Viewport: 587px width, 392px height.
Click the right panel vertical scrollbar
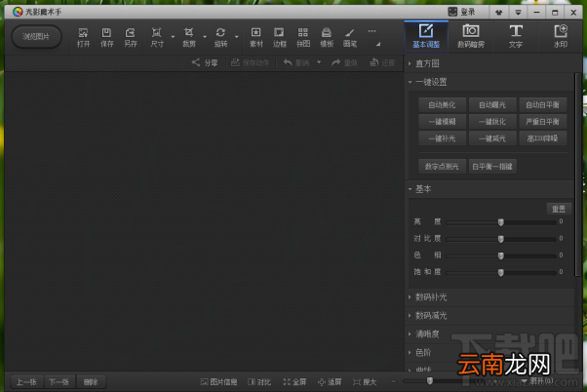coord(577,176)
